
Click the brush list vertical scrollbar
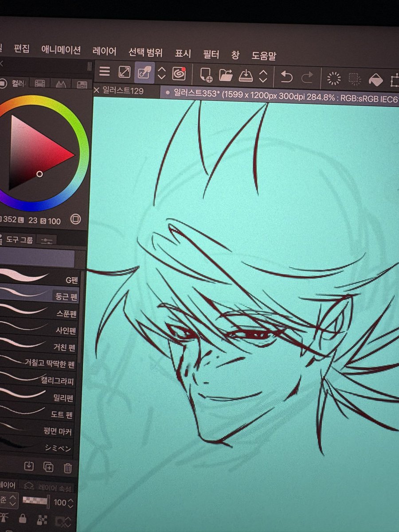(82, 317)
